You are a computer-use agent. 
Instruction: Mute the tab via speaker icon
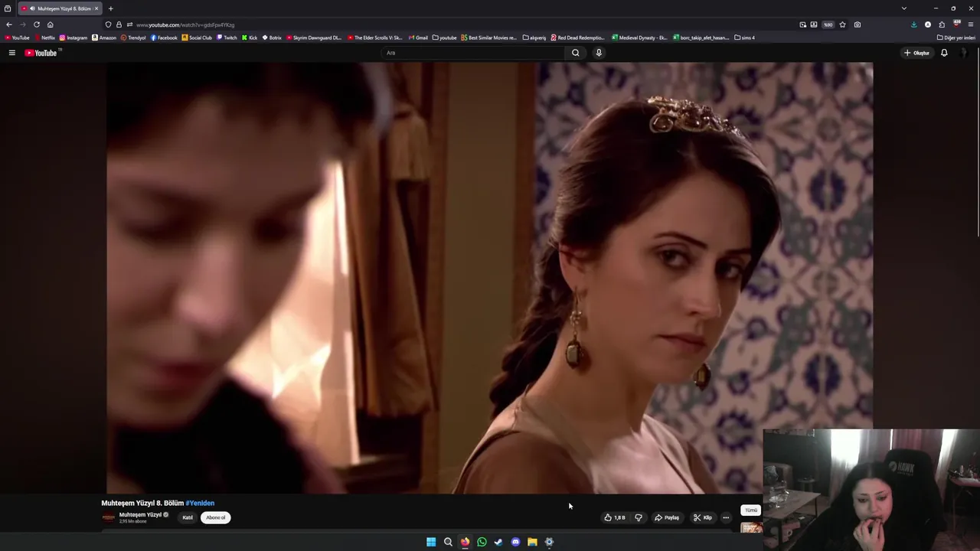[x=32, y=8]
